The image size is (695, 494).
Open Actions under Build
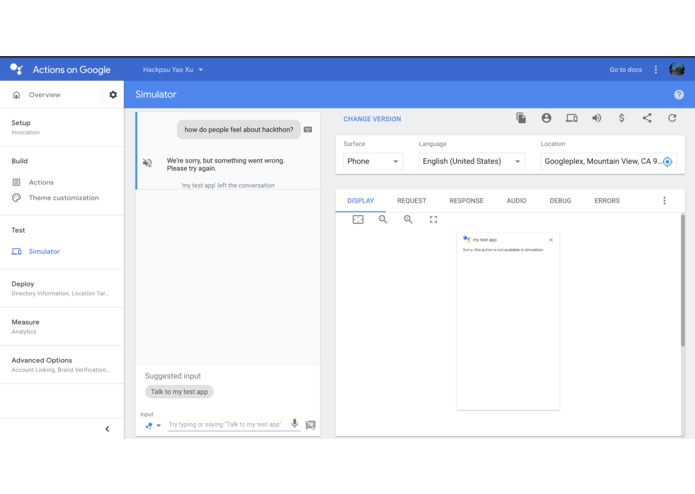tap(41, 182)
